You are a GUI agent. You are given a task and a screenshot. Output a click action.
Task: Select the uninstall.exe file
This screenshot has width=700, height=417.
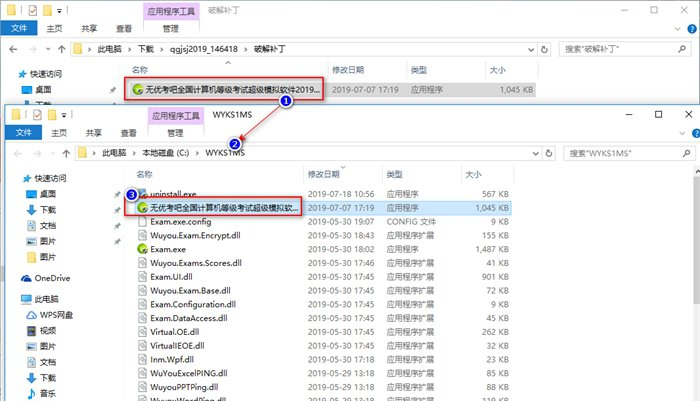[x=173, y=194]
